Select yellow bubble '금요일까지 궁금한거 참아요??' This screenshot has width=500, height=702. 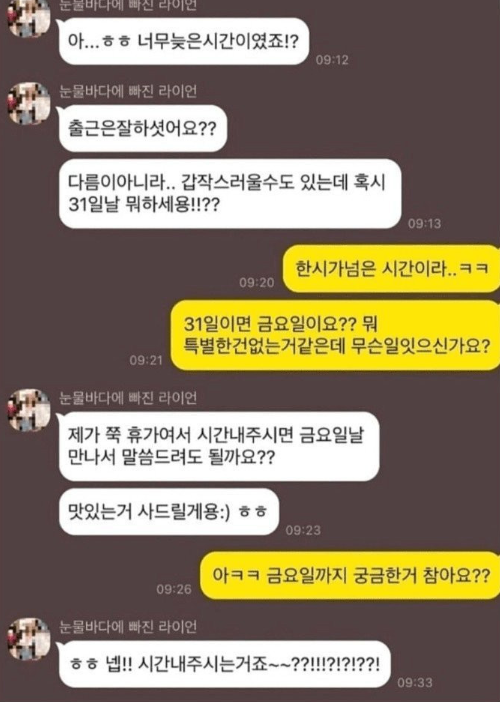click(x=350, y=575)
